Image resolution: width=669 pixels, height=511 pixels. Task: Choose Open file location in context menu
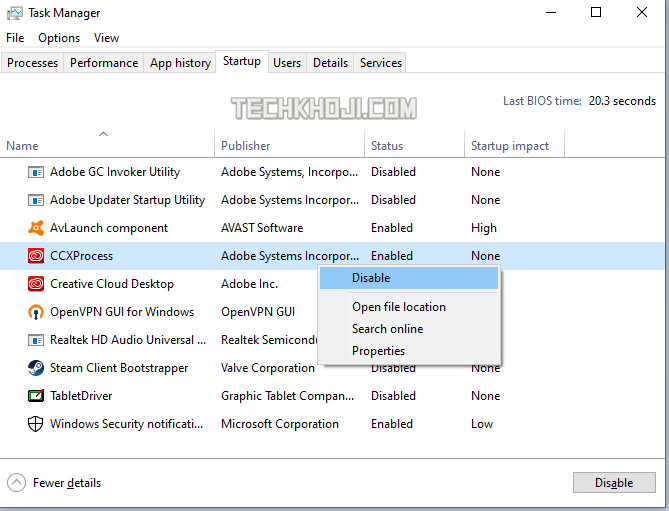tap(409, 307)
